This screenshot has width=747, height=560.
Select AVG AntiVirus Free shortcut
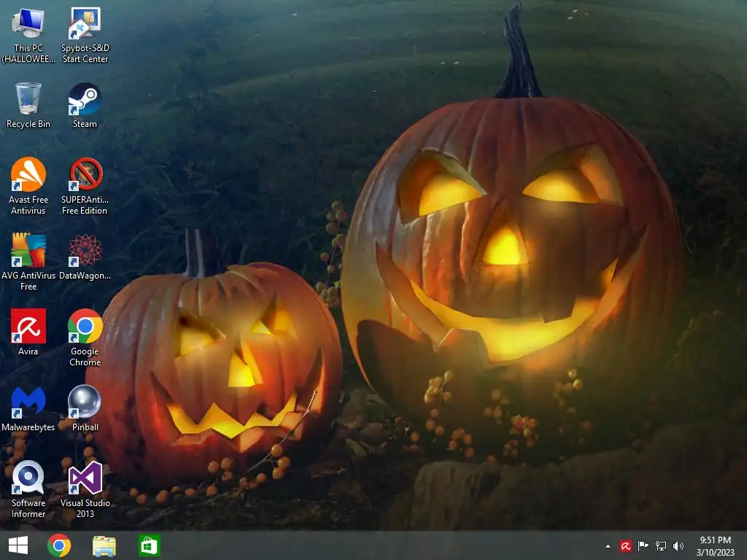(x=28, y=262)
